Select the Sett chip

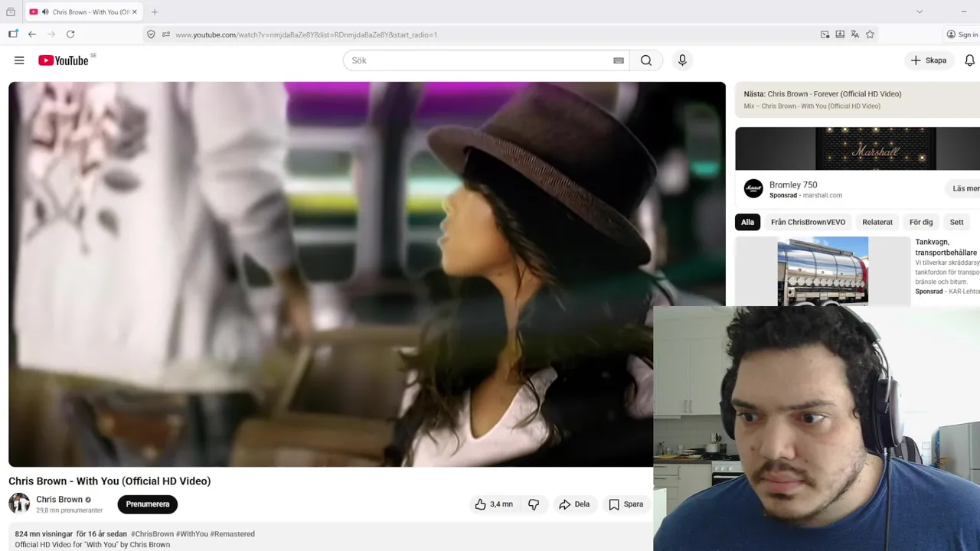click(957, 222)
